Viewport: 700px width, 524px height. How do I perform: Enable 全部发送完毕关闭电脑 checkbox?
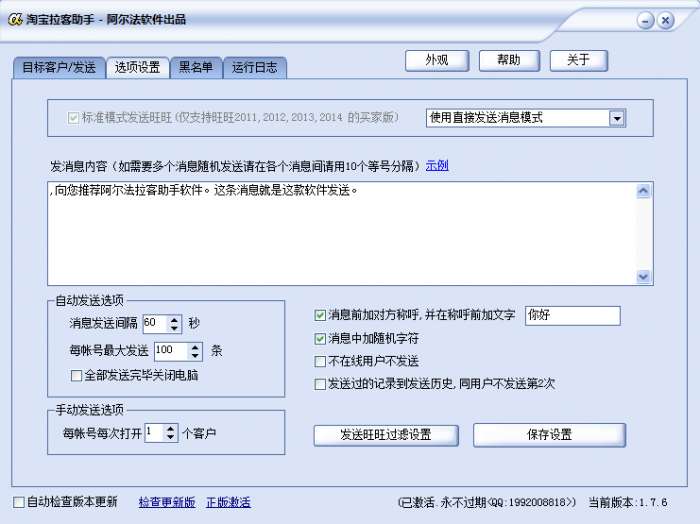76,376
